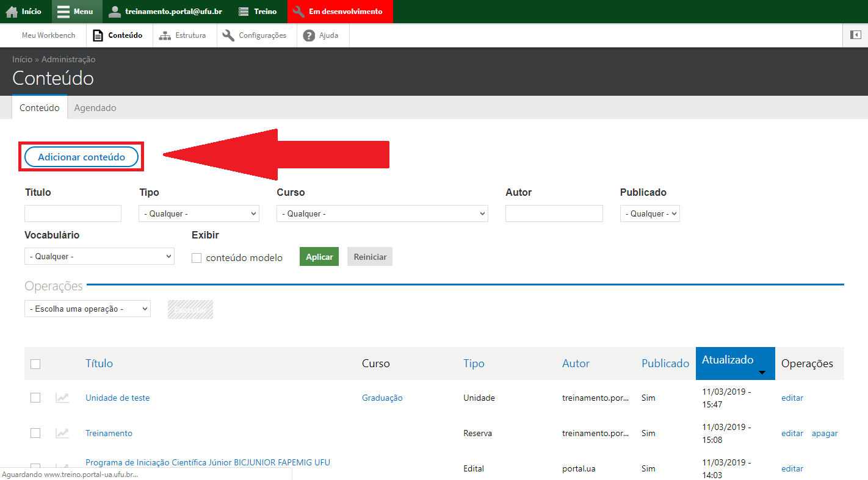
Task: Click statistics chart icon for Unidade de teste
Action: click(62, 398)
